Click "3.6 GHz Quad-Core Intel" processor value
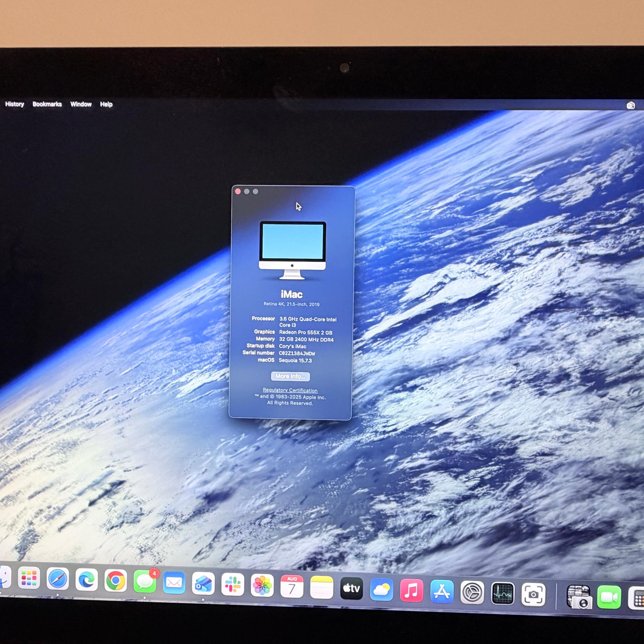Viewport: 644px width, 644px height. point(308,319)
